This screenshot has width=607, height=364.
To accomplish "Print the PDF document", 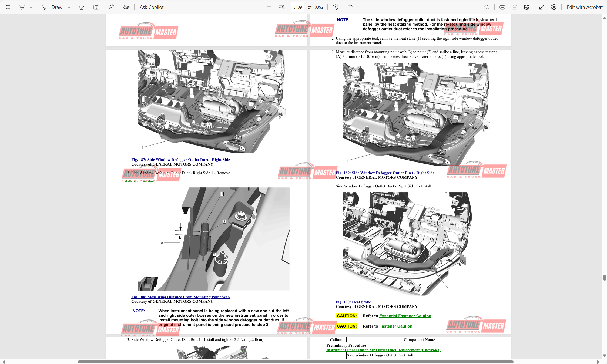I will pos(502,7).
